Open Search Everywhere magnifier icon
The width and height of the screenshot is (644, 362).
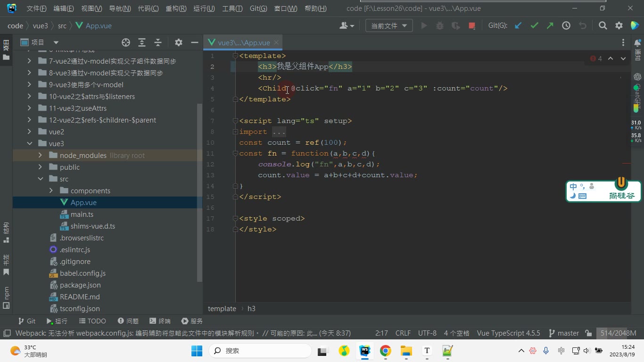603,26
